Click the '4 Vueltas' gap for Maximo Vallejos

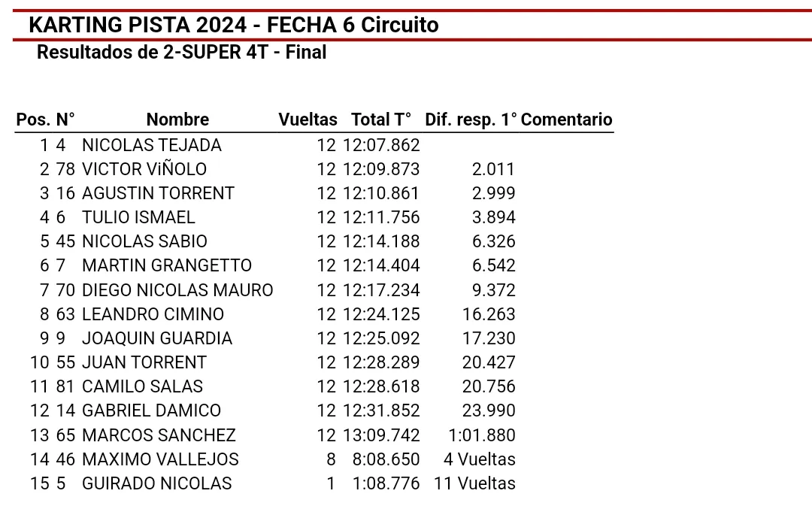tap(480, 459)
